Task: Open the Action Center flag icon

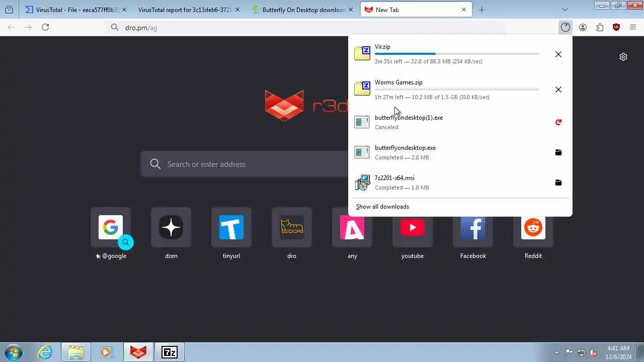Action: tap(569, 352)
